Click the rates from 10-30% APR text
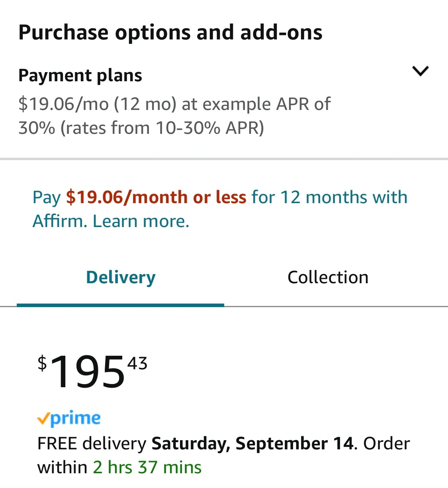Screen dimensions: 448x488 pyautogui.click(x=162, y=128)
